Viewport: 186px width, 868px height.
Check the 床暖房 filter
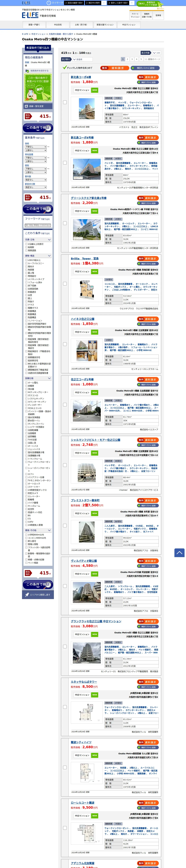(27, 386)
